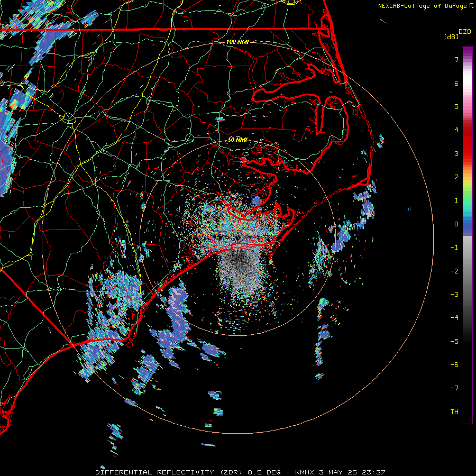Image resolution: width=476 pixels, height=476 pixels.
Task: Click the Differential Reflectivity caption at bottom
Action: (x=240, y=472)
